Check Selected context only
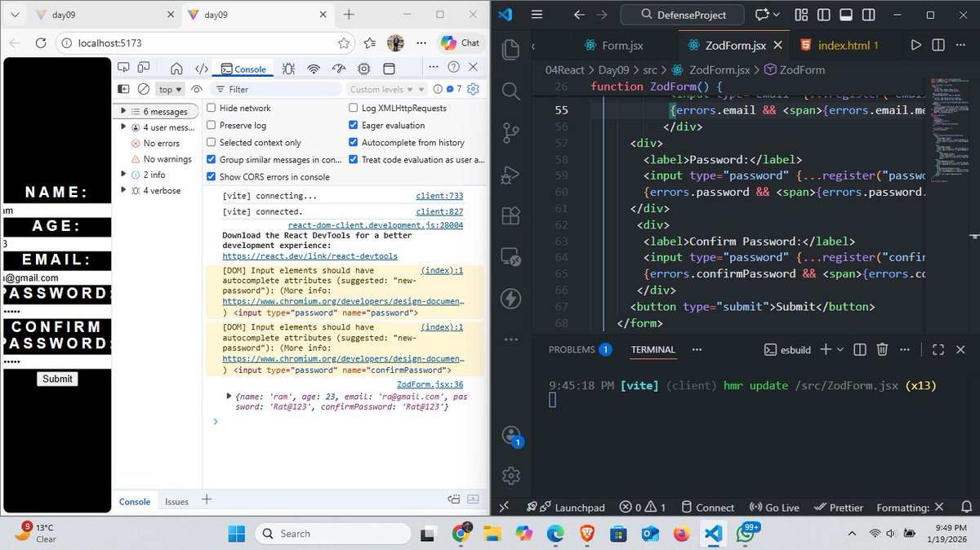Screen dimensions: 980x550 click(x=212, y=142)
